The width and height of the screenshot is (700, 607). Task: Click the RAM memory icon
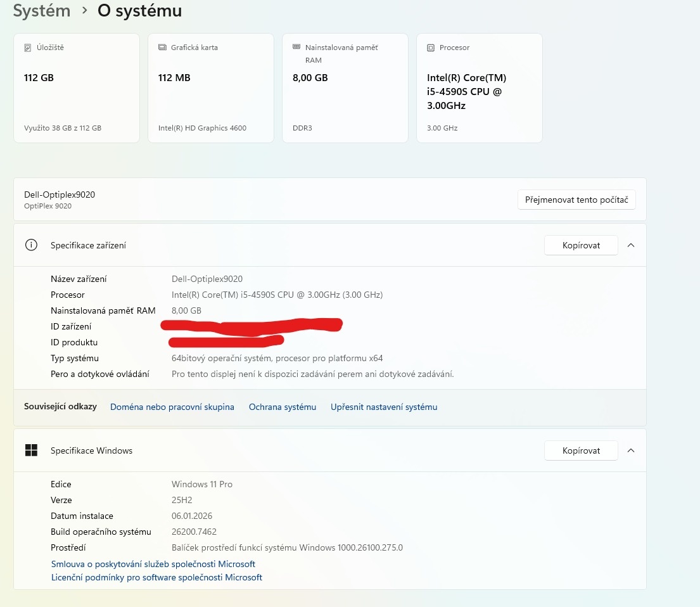click(x=296, y=47)
